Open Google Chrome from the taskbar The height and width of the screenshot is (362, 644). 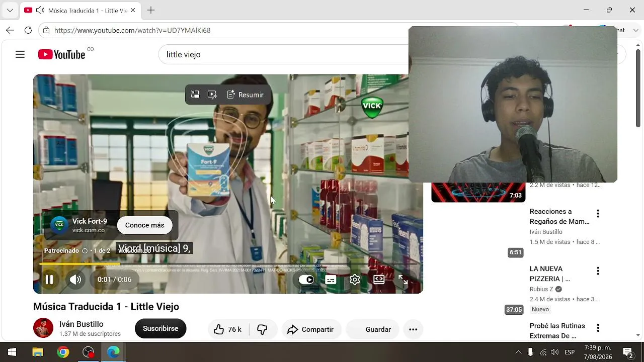point(63,352)
